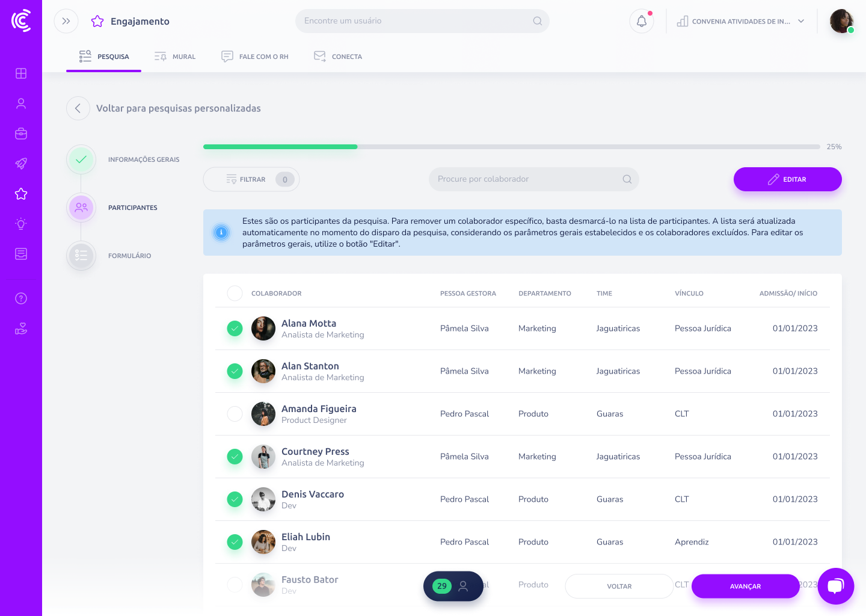
Task: Open the dashboard grid icon in the sidebar
Action: point(21,73)
